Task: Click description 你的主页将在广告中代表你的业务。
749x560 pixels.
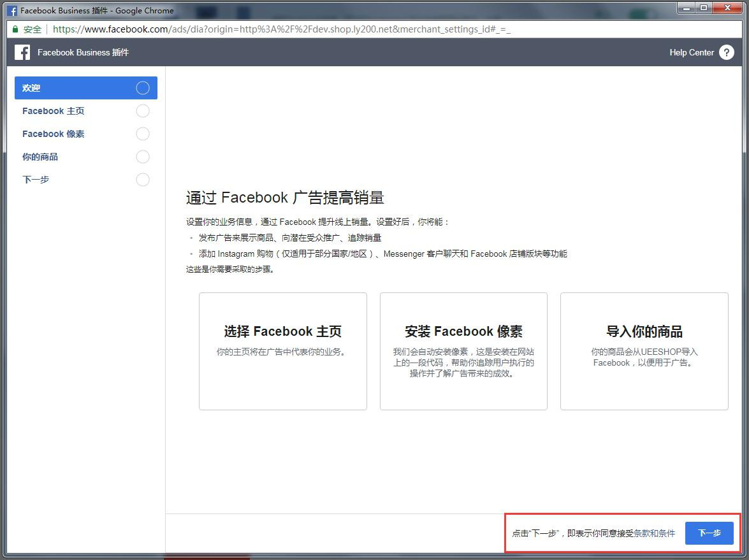Action: click(x=282, y=352)
